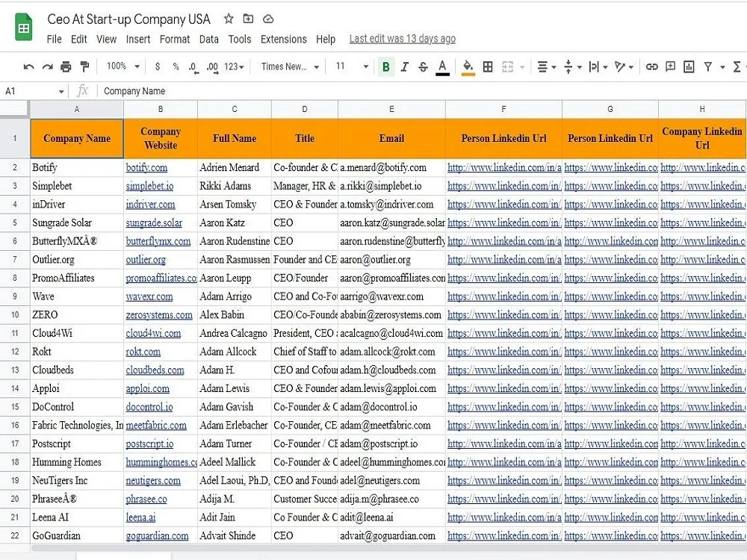Open the horizontal align dropdown

click(547, 66)
